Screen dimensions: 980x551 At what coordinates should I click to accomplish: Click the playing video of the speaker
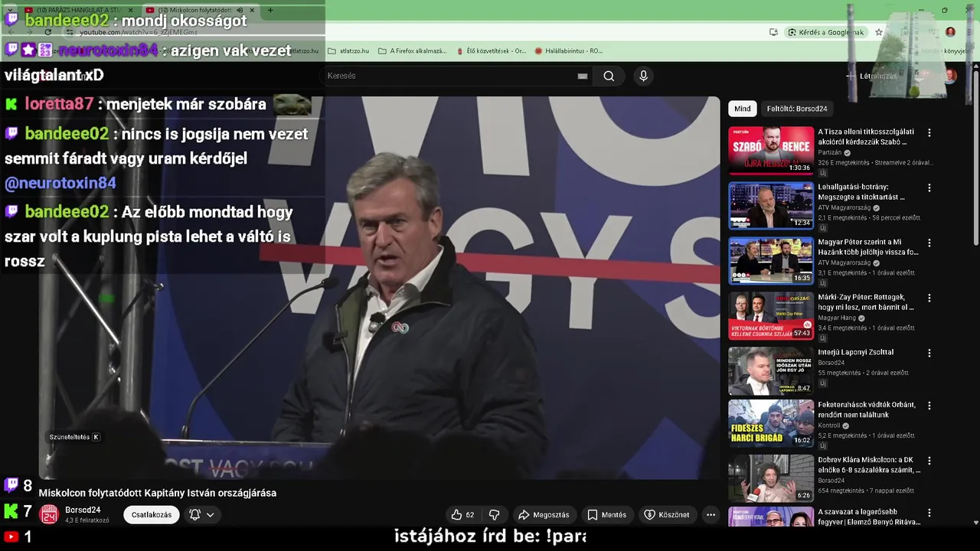click(x=379, y=287)
